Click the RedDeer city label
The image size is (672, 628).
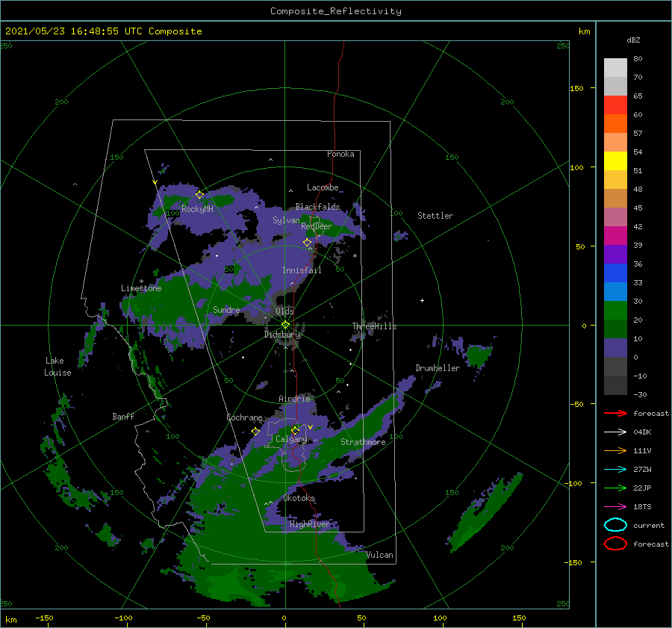[x=317, y=226]
